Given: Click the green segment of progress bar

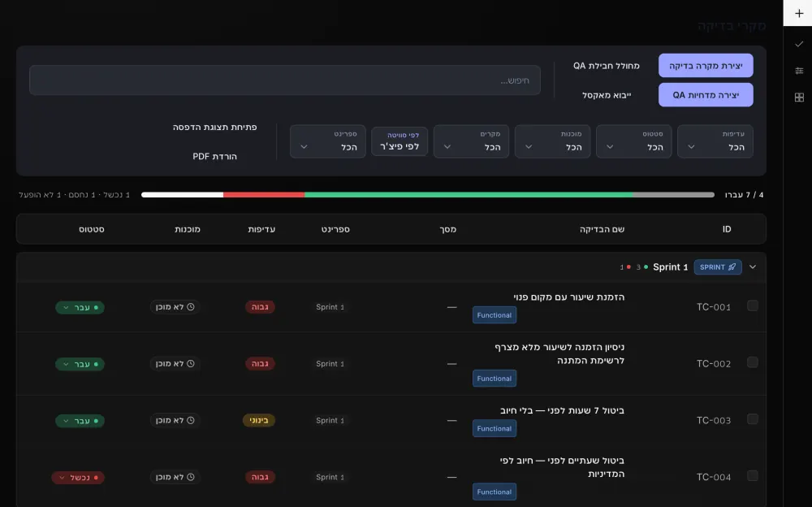Looking at the screenshot, I should coord(469,195).
